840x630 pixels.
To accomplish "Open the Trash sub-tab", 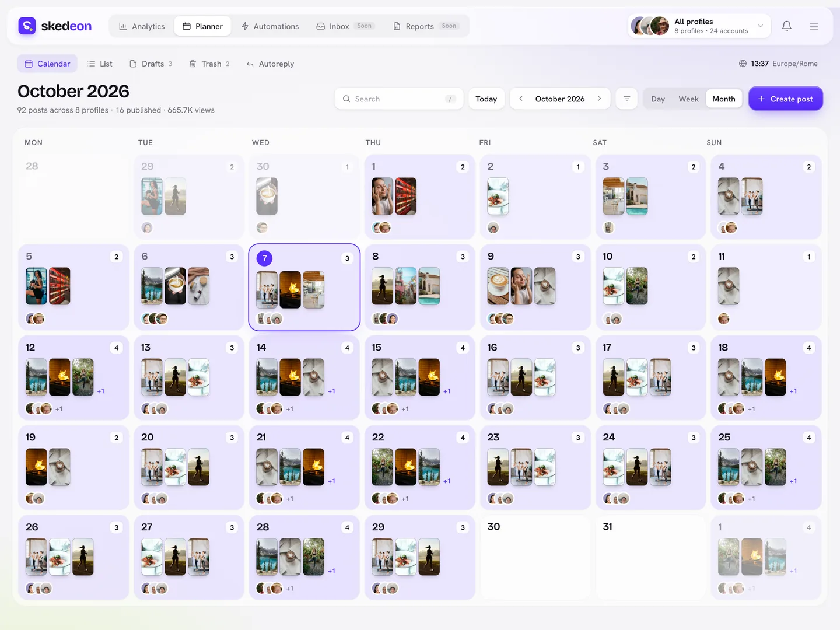I will (x=209, y=64).
